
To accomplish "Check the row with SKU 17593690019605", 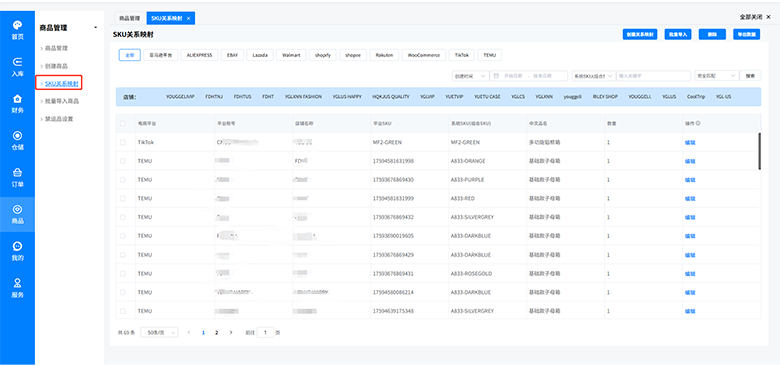I will [123, 236].
